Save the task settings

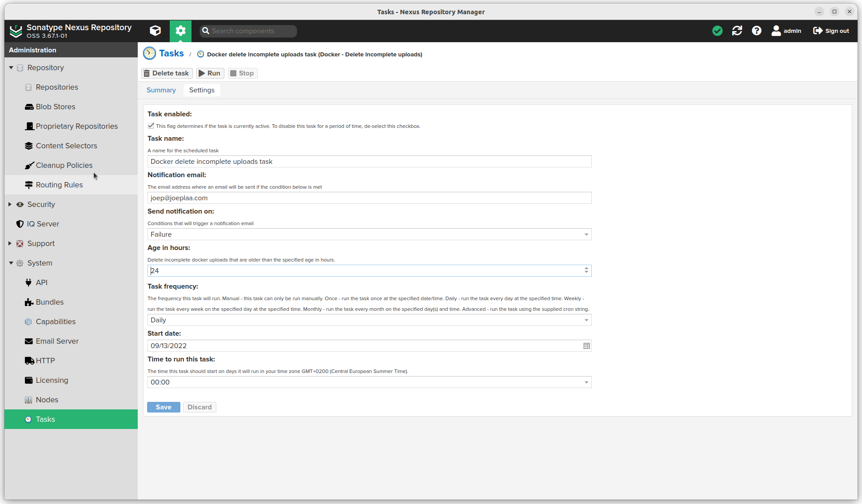click(164, 407)
